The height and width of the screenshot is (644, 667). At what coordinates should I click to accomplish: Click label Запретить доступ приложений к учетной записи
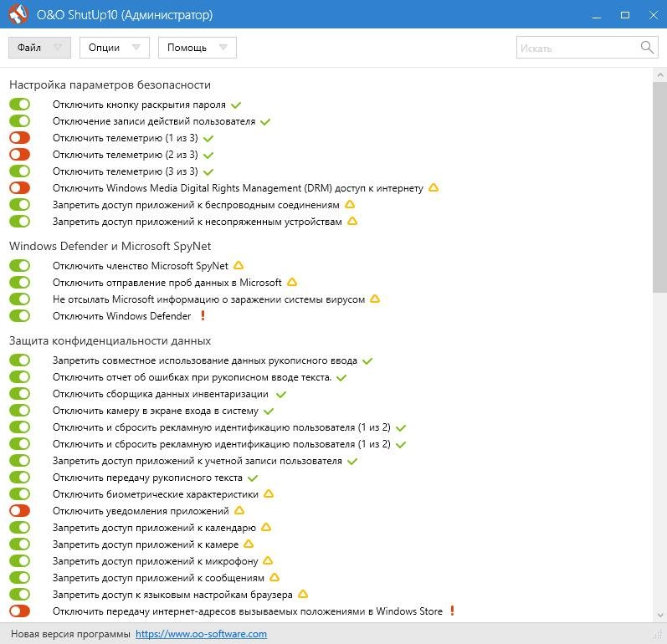(x=197, y=461)
